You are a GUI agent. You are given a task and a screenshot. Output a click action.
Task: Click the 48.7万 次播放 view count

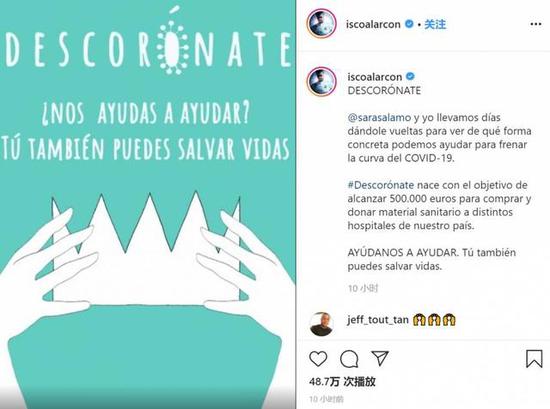(x=342, y=381)
